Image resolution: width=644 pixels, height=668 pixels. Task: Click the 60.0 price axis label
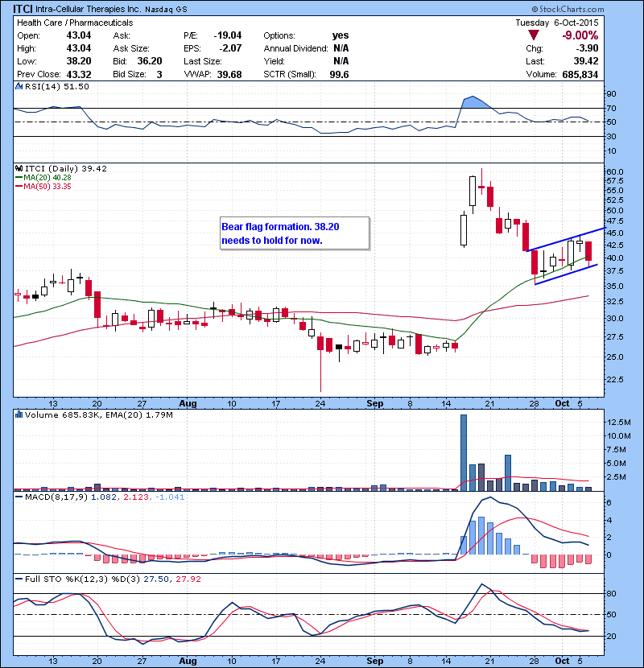[615, 171]
